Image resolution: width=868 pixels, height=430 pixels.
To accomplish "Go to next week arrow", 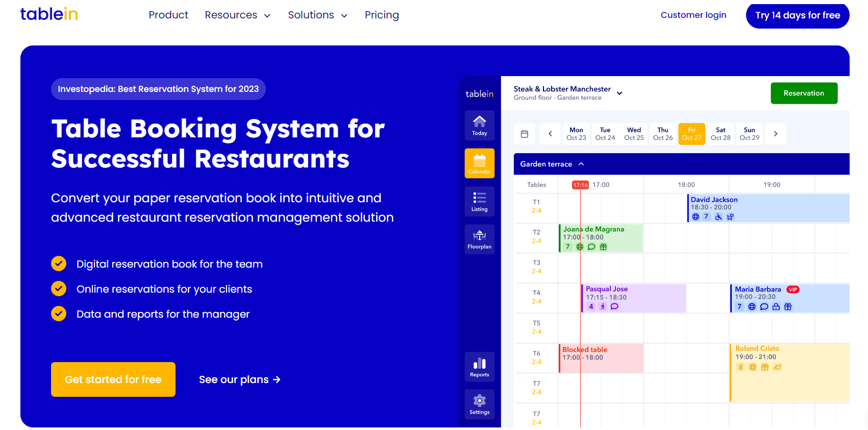I will 776,134.
